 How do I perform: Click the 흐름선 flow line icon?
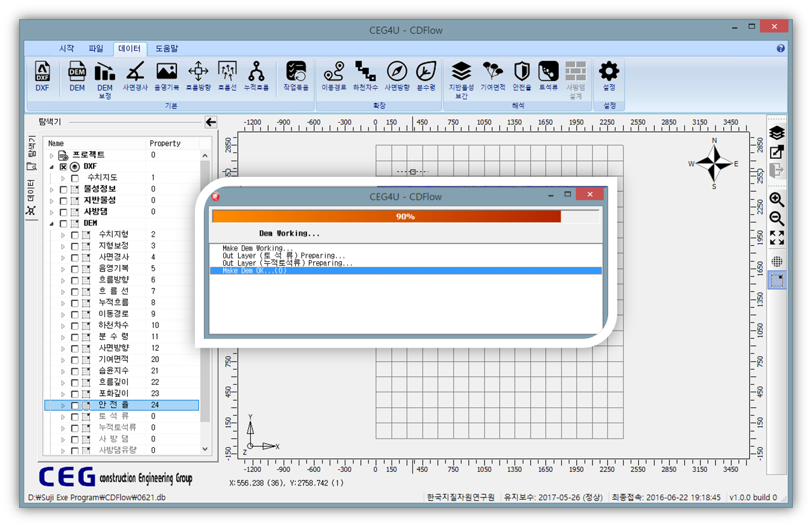[x=227, y=71]
